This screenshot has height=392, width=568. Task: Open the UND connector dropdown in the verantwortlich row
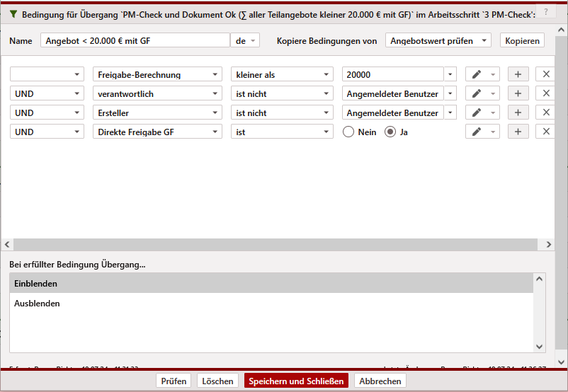47,93
